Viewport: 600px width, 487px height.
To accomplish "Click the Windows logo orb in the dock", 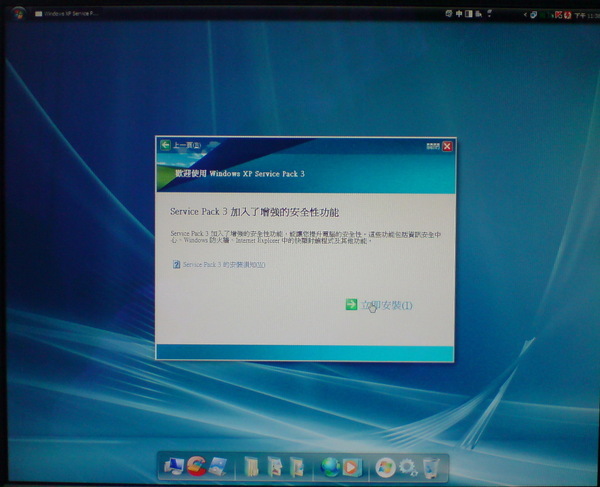I will (x=385, y=467).
